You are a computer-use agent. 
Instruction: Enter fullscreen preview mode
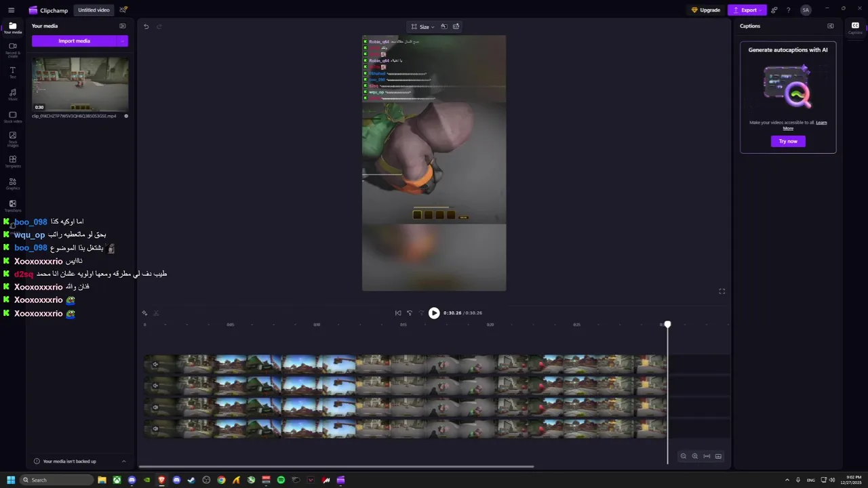point(722,291)
